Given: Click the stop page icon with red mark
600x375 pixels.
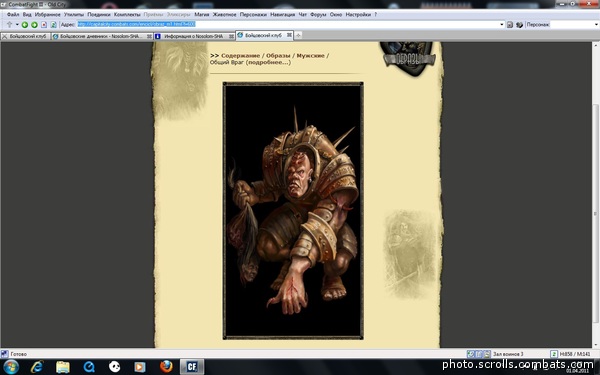Looking at the screenshot, I should pyautogui.click(x=44, y=24).
